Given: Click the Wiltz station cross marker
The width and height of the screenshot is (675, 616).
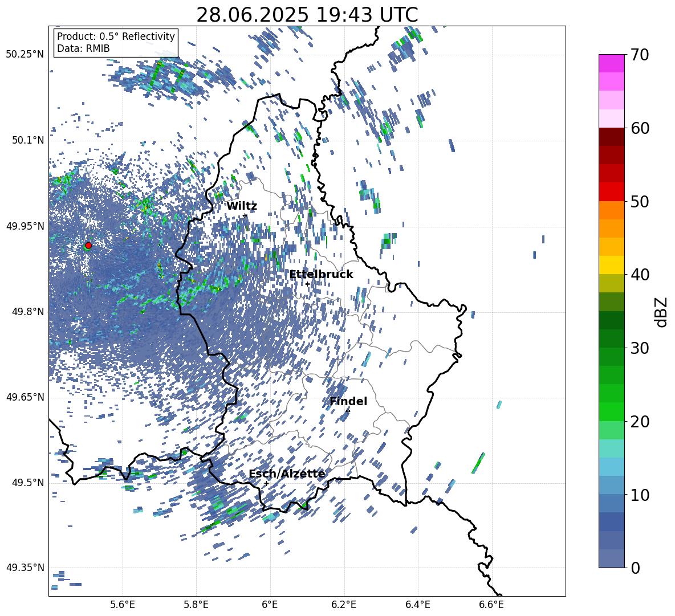Looking at the screenshot, I should pos(245,215).
